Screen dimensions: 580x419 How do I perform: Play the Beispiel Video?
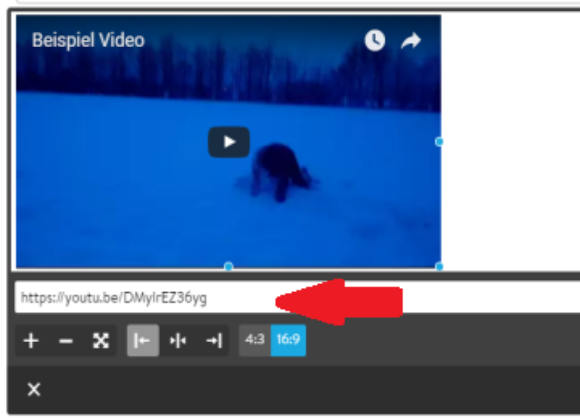pyautogui.click(x=229, y=142)
